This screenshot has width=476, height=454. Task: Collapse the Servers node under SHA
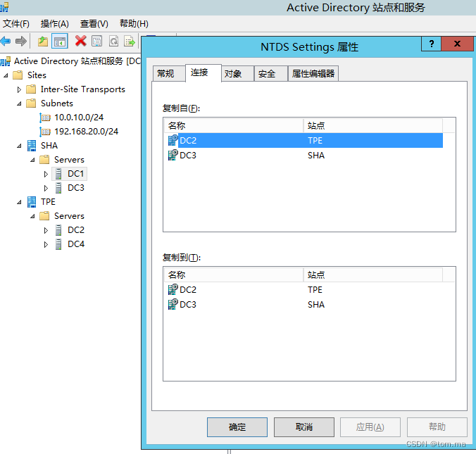[32, 160]
